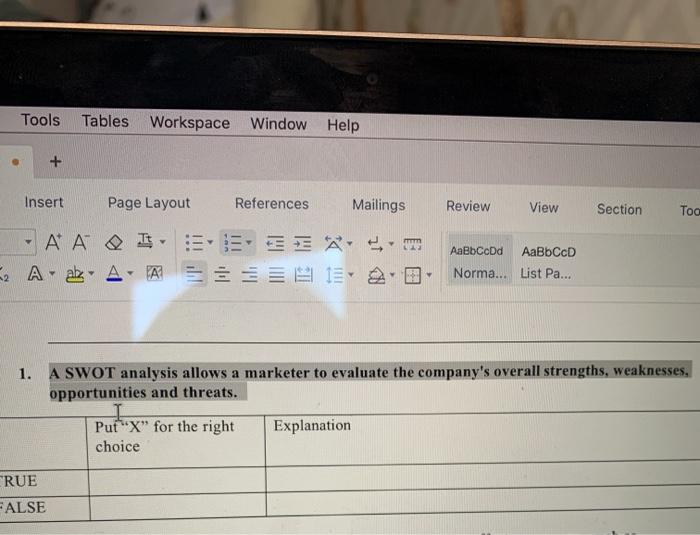Click the TRUE row explanation cell
The width and height of the screenshot is (700, 535).
[x=483, y=477]
